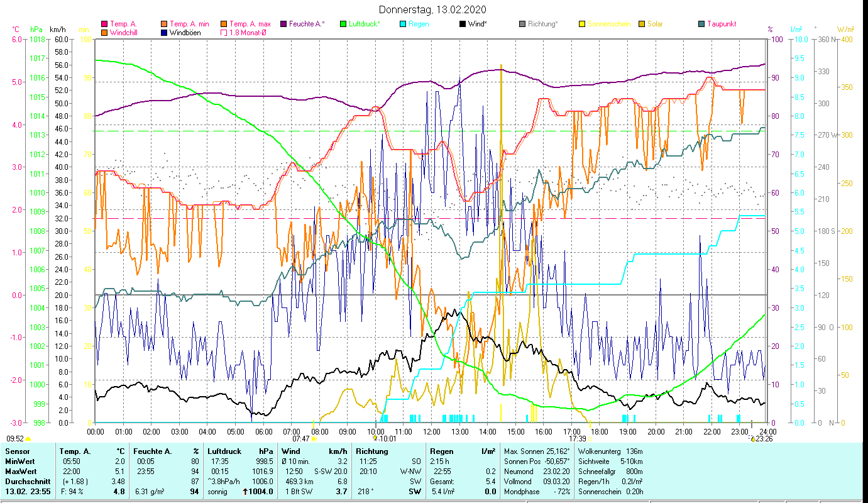The height and width of the screenshot is (503, 868).
Task: Click the hPa axis unit label at the top left
Action: pyautogui.click(x=36, y=29)
